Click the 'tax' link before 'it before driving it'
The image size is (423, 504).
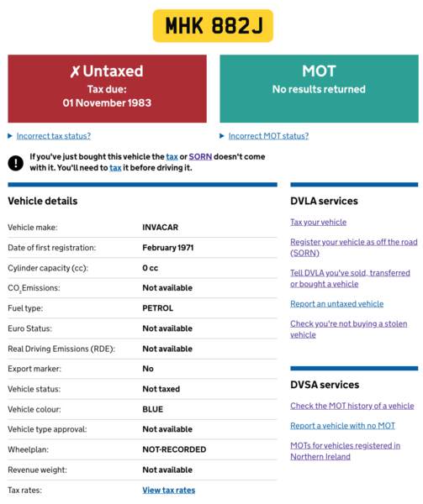pyautogui.click(x=115, y=168)
